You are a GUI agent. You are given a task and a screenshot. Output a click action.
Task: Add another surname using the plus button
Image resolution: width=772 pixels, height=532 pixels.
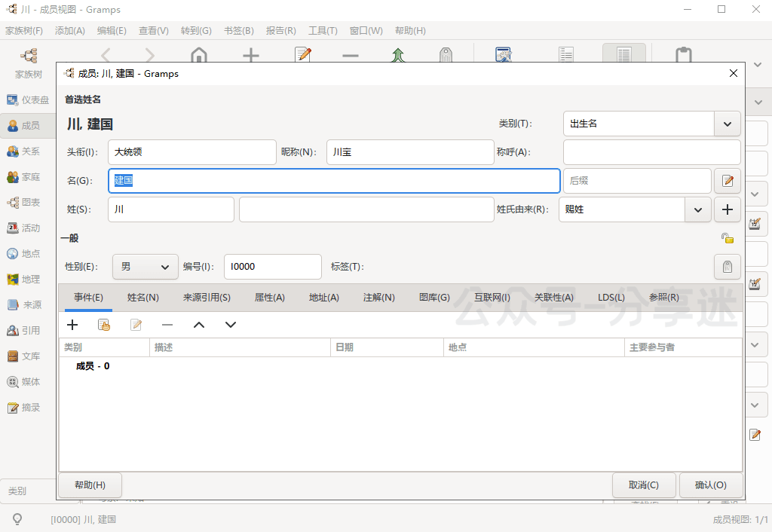727,209
